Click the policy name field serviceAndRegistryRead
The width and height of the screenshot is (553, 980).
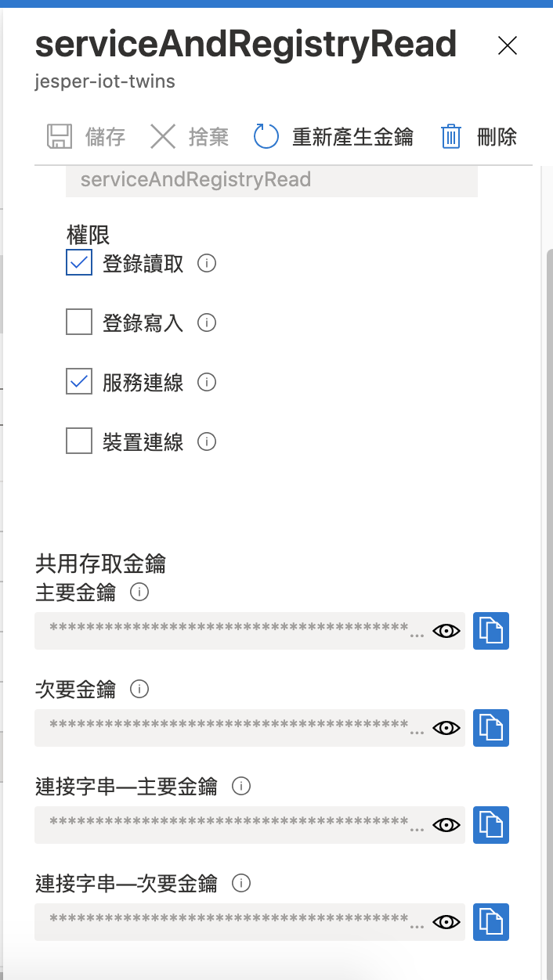pyautogui.click(x=271, y=180)
